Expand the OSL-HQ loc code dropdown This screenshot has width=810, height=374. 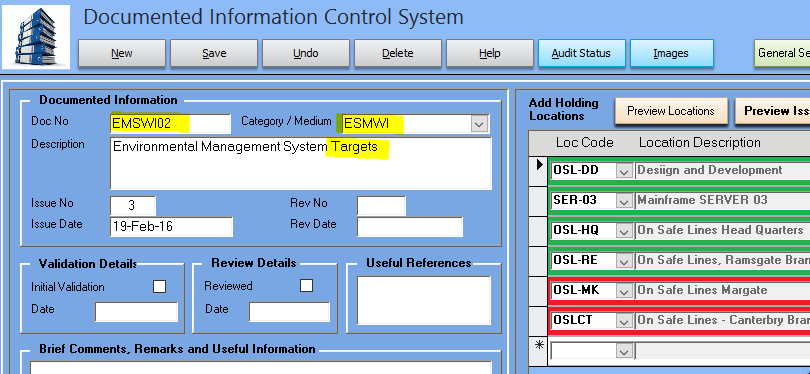(624, 231)
